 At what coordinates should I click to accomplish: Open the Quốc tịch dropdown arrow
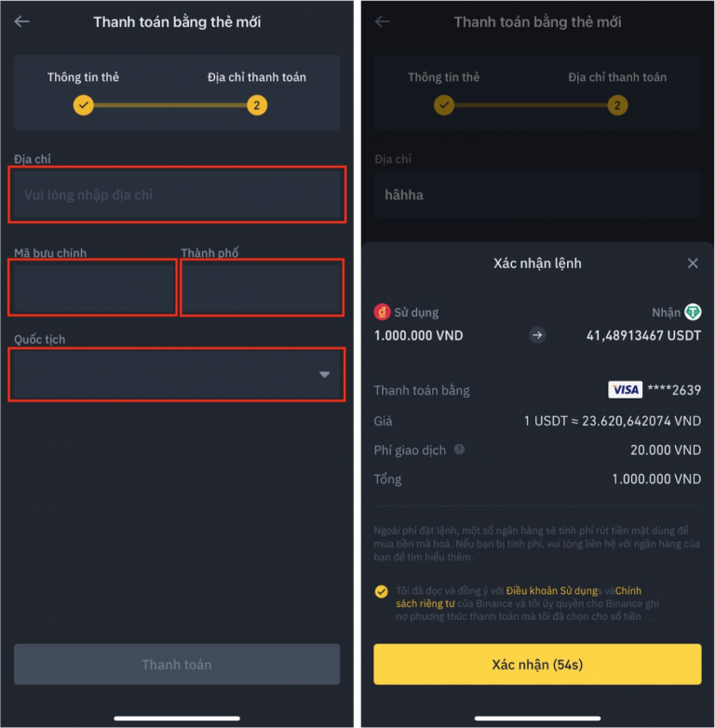pyautogui.click(x=324, y=374)
